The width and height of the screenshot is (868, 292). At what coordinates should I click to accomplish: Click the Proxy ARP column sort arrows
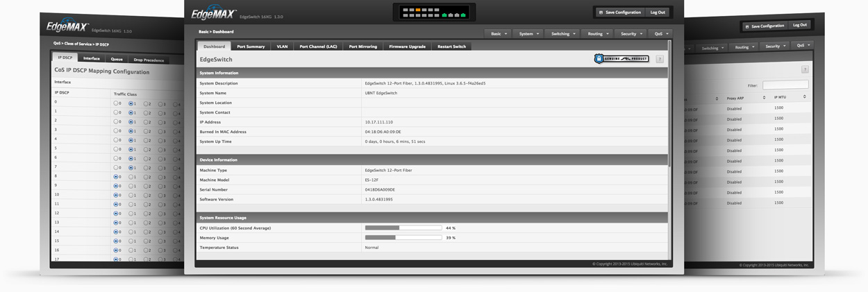tap(764, 98)
